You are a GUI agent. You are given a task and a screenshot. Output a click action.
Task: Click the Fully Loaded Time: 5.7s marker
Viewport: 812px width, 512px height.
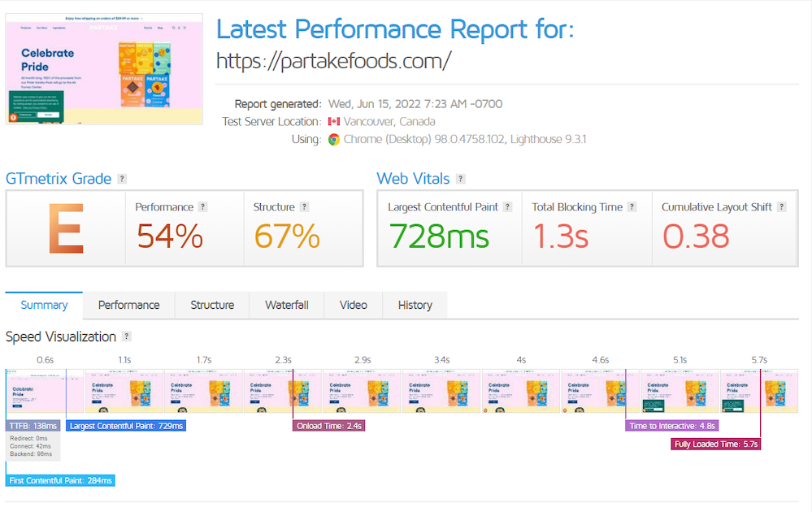tap(715, 444)
